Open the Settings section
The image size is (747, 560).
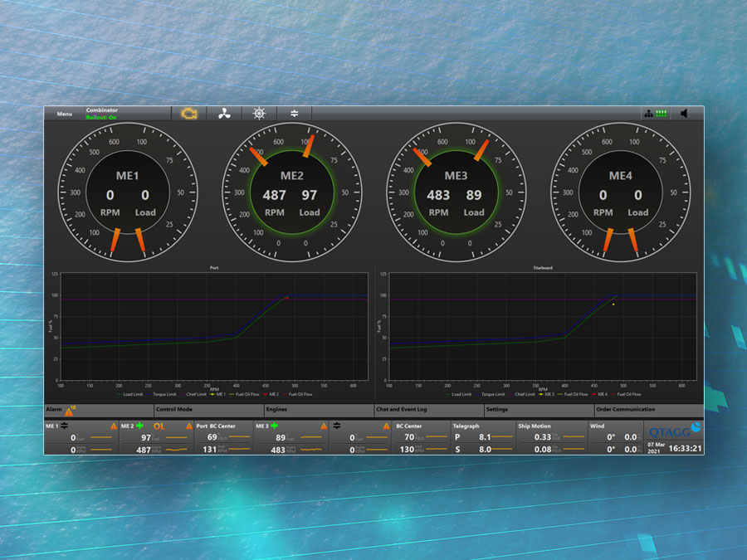497,410
